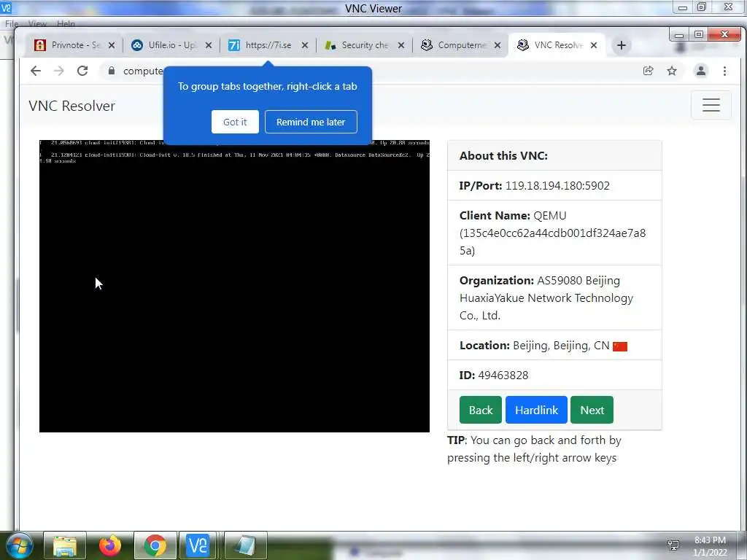Open the notepad-like taskbar app

[x=245, y=545]
